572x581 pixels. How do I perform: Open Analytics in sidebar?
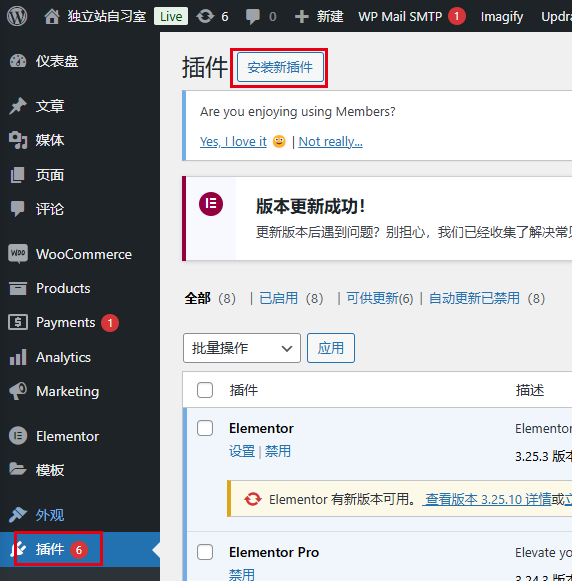63,357
